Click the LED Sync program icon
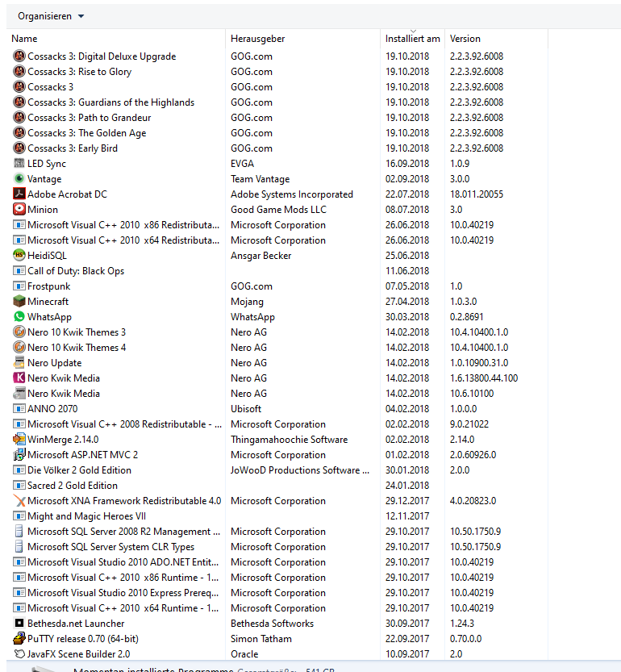 pyautogui.click(x=19, y=163)
